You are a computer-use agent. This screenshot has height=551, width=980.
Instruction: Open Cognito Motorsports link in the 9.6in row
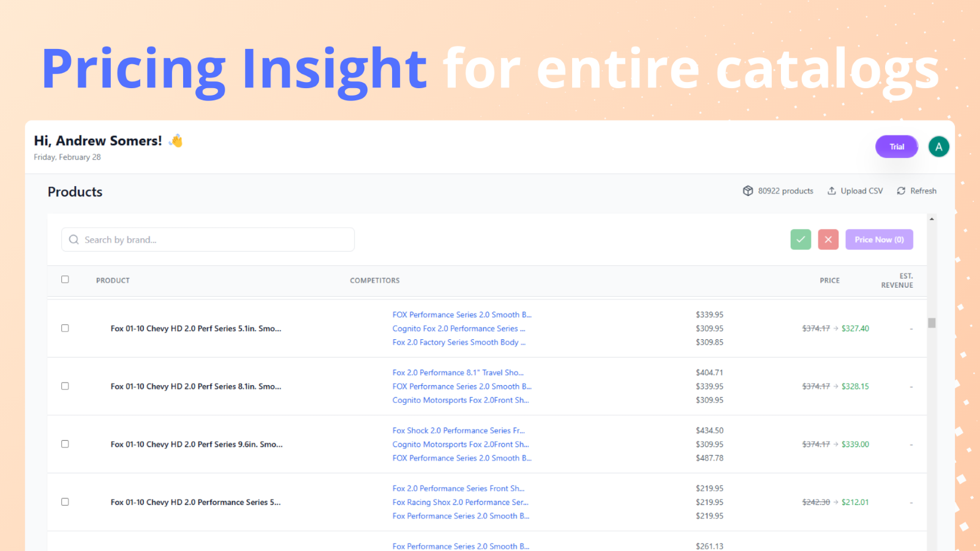tap(461, 444)
